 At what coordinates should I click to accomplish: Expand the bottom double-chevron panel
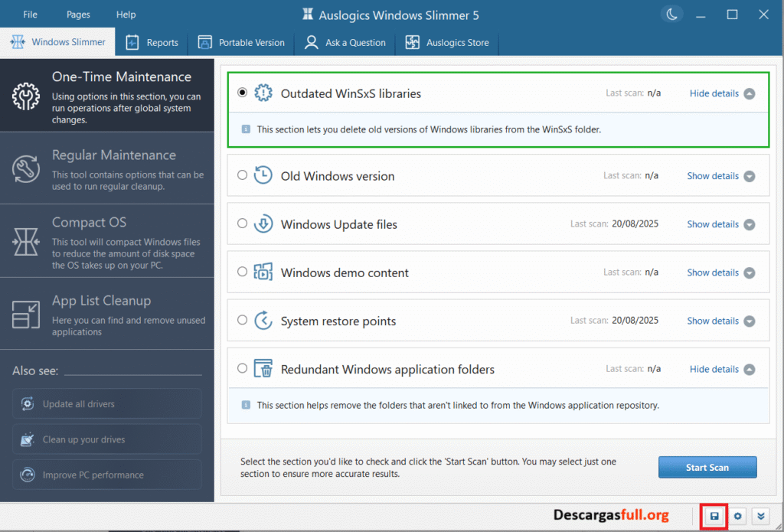760,516
